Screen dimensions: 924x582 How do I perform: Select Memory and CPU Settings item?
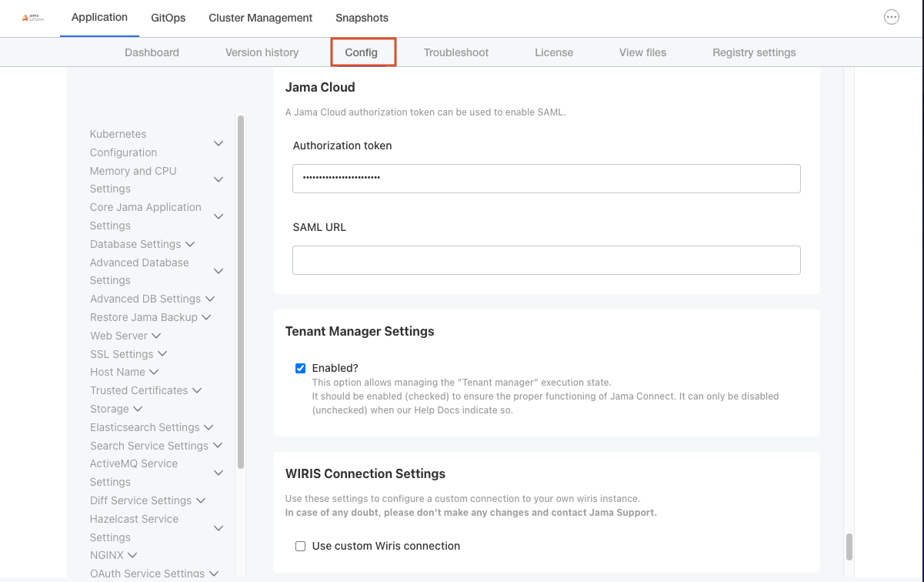[x=133, y=179]
